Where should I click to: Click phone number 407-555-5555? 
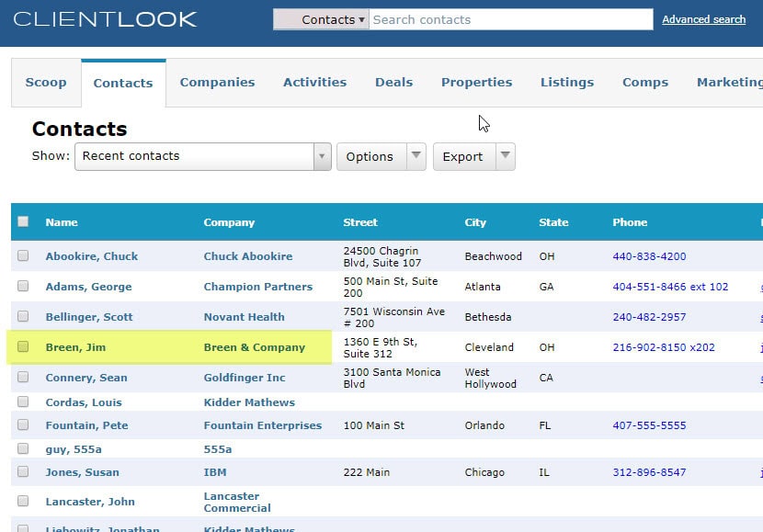click(649, 425)
